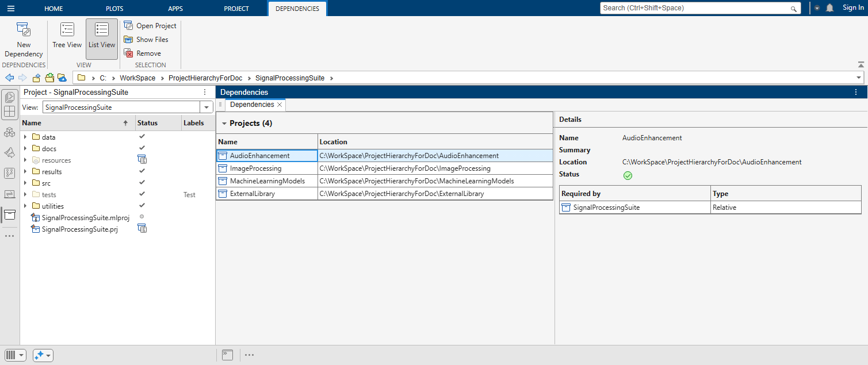This screenshot has height=365, width=868.
Task: Remove the selected dependency
Action: pos(143,53)
